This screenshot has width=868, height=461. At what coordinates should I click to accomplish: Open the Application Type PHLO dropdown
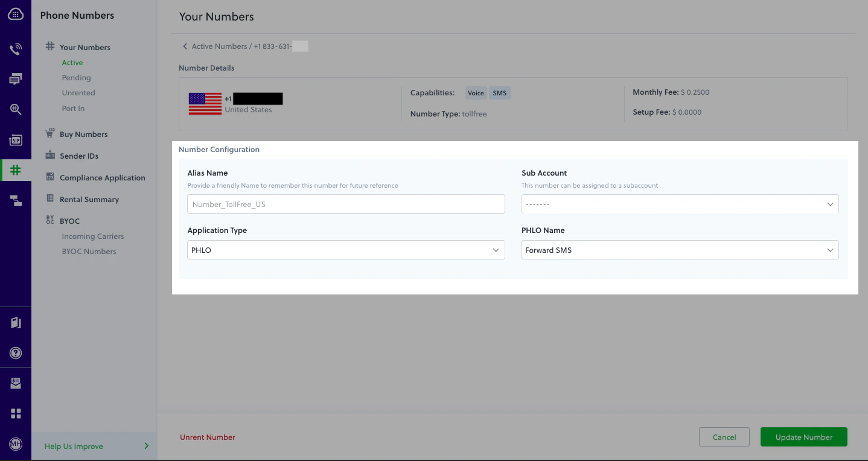[x=346, y=250]
